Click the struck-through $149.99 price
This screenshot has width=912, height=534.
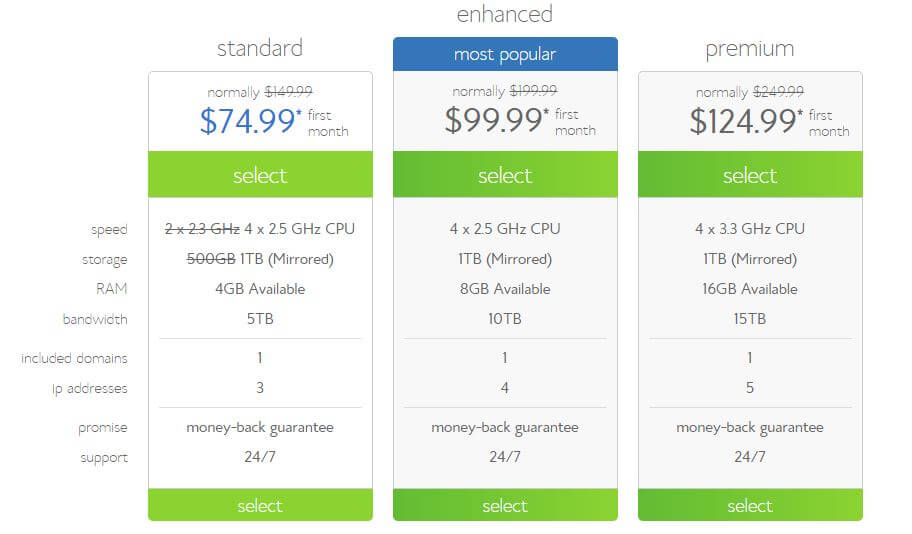[x=288, y=91]
